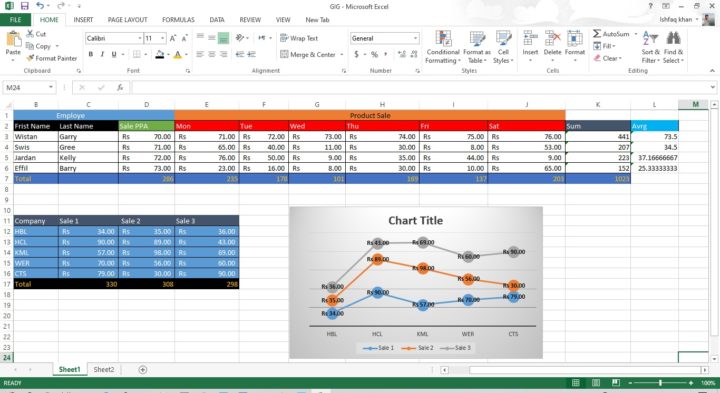Open Conditional Formatting menu
This screenshot has height=393, width=720.
443,47
